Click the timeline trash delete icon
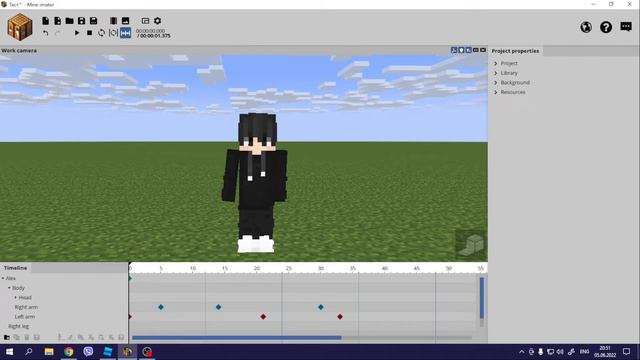The image size is (640, 360). point(27,338)
